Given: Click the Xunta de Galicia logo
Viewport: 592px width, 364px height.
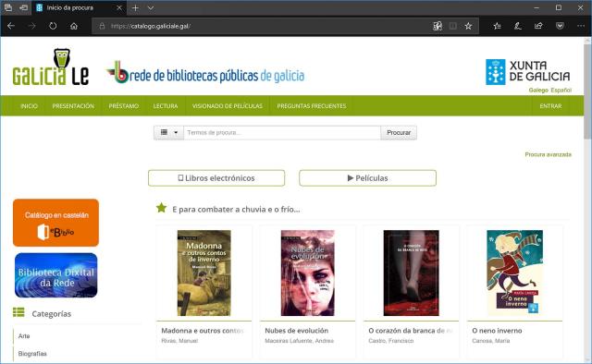Looking at the screenshot, I should 528,72.
